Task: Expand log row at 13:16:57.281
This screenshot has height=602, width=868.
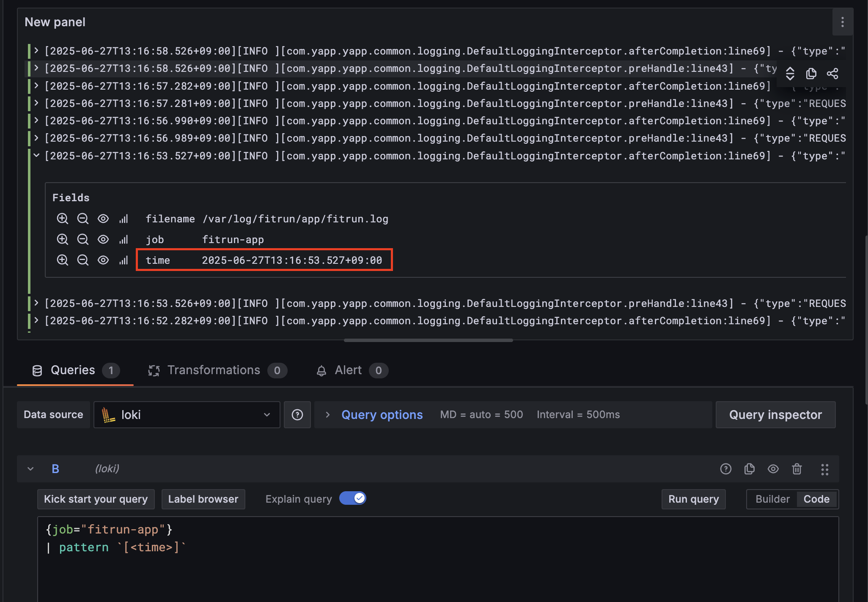Action: 36,103
